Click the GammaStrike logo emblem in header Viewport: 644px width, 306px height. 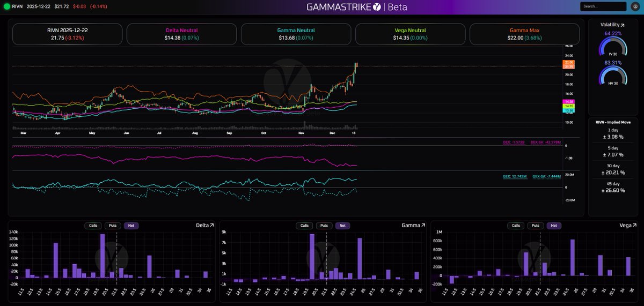click(377, 7)
